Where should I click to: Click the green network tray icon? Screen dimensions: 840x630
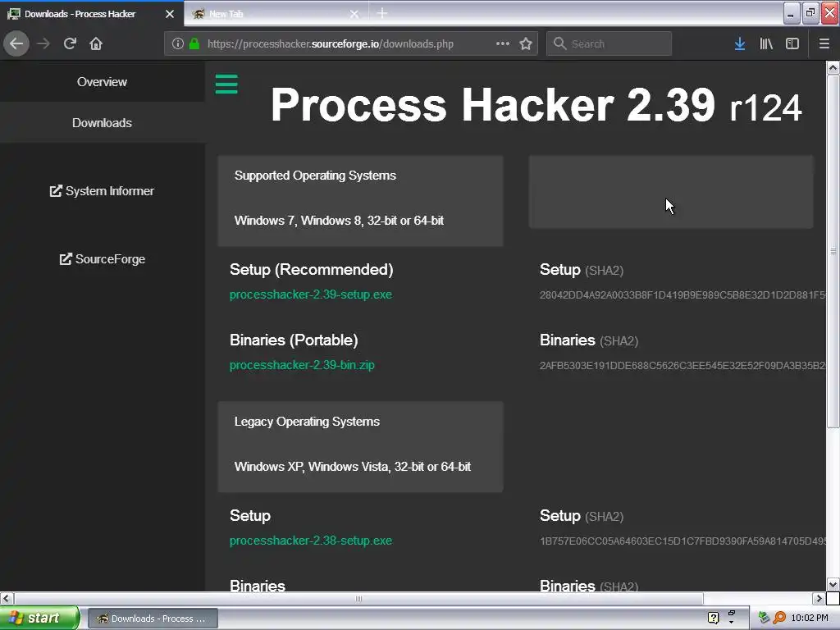(x=764, y=618)
